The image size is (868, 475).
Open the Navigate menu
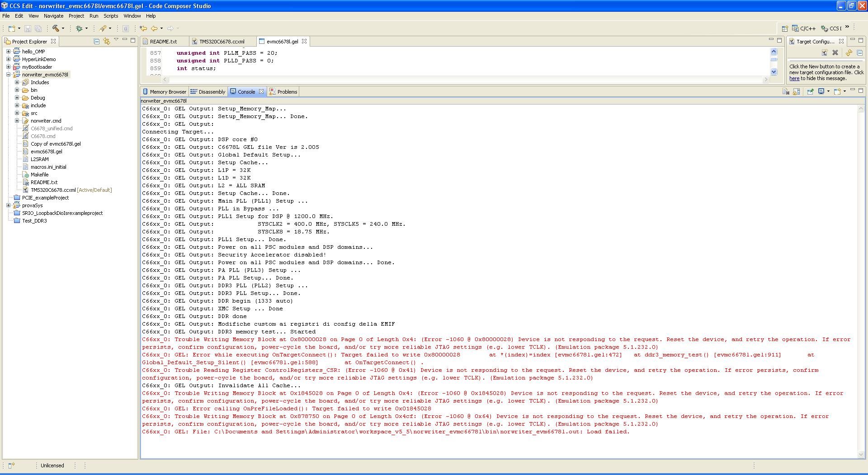pyautogui.click(x=53, y=16)
